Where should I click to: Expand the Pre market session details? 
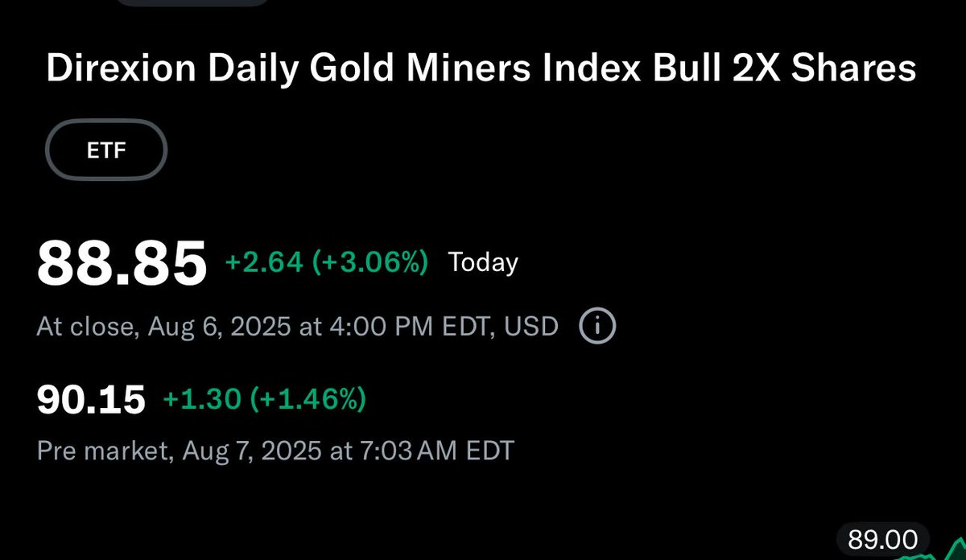tap(274, 451)
